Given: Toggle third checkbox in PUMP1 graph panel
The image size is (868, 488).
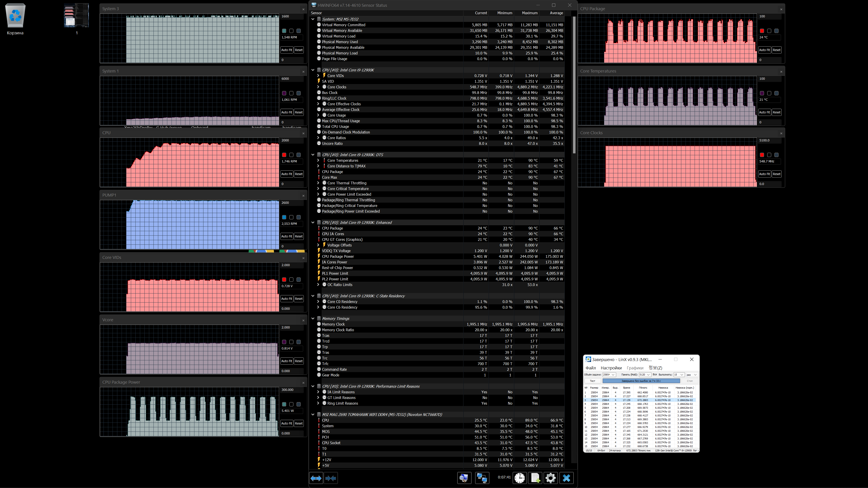Looking at the screenshot, I should click(299, 217).
